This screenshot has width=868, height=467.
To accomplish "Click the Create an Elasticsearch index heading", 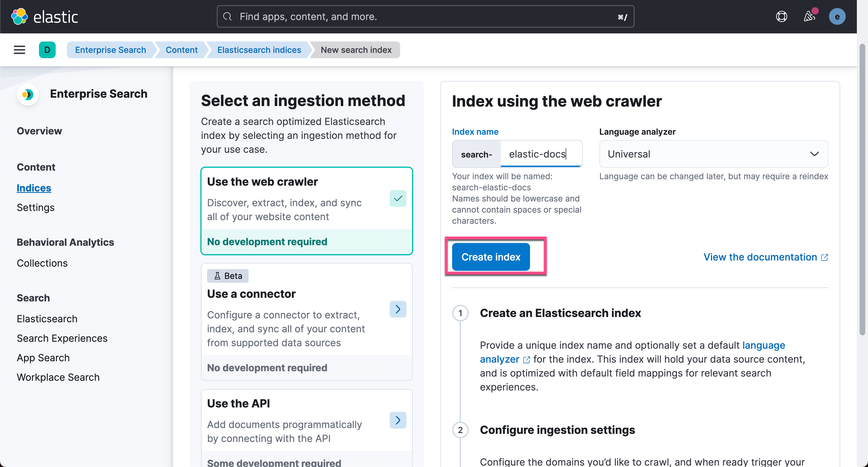I will (560, 313).
